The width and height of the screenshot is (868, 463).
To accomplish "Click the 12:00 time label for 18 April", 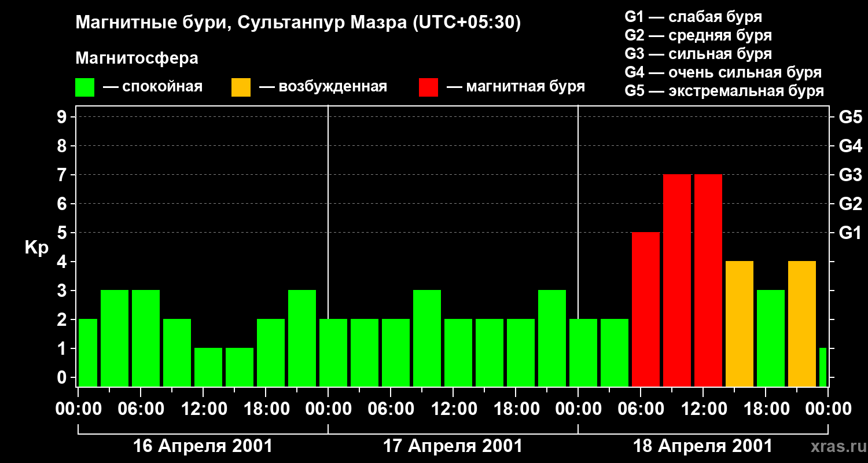I will point(703,409).
